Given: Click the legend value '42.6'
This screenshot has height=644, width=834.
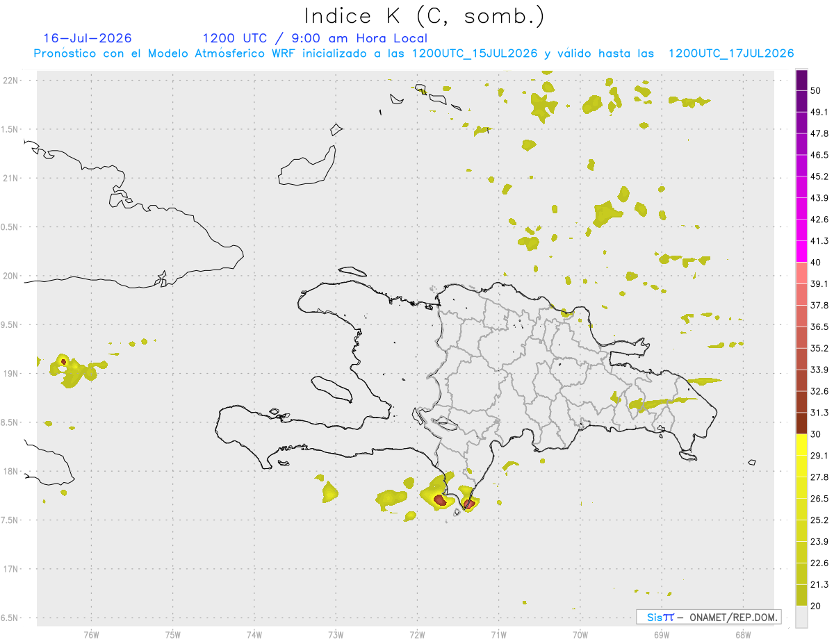Looking at the screenshot, I should [819, 220].
